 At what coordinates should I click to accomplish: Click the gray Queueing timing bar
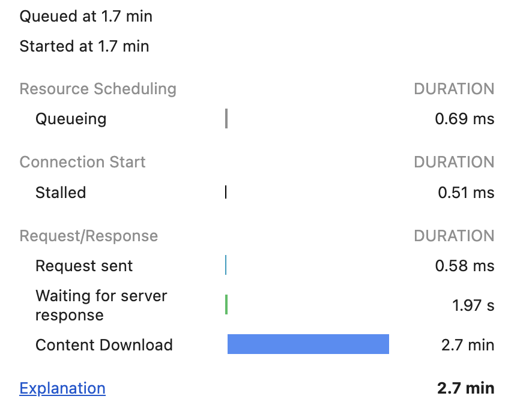[226, 119]
